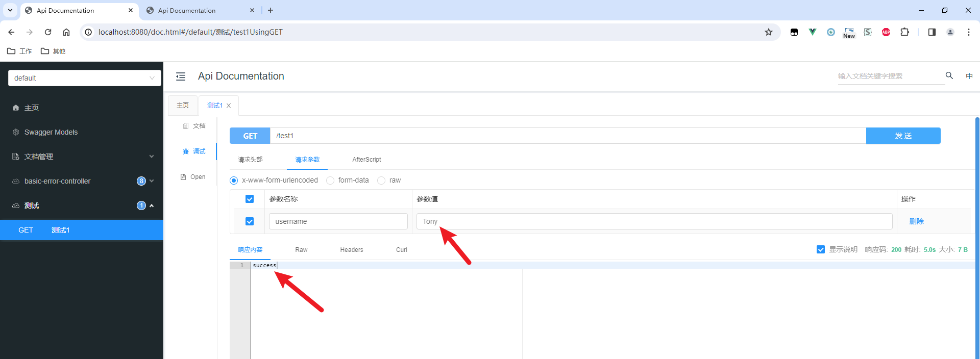Click the green S extension icon
Image resolution: width=980 pixels, height=359 pixels.
[x=868, y=32]
